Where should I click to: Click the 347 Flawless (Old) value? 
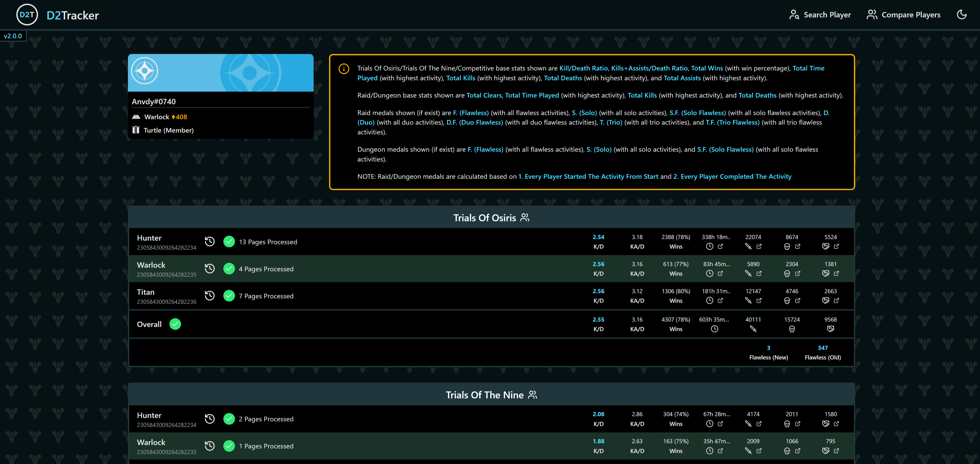coord(823,348)
